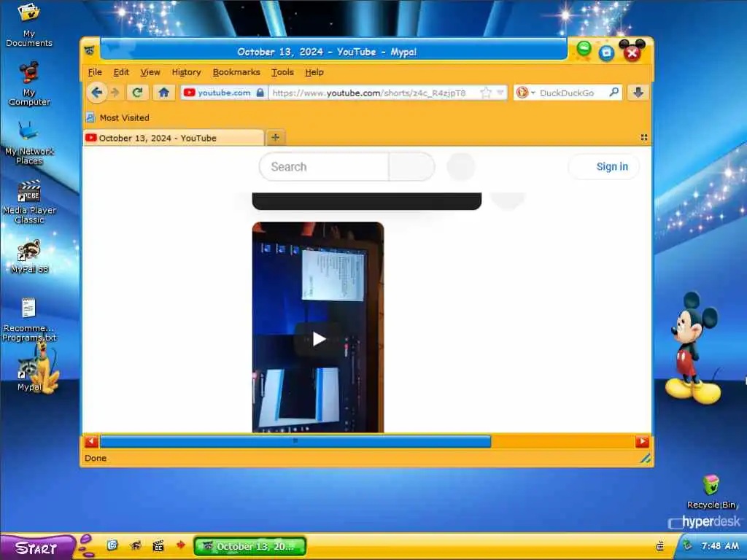747x560 pixels.
Task: Click the green minimize button of Mypal
Action: point(584,49)
